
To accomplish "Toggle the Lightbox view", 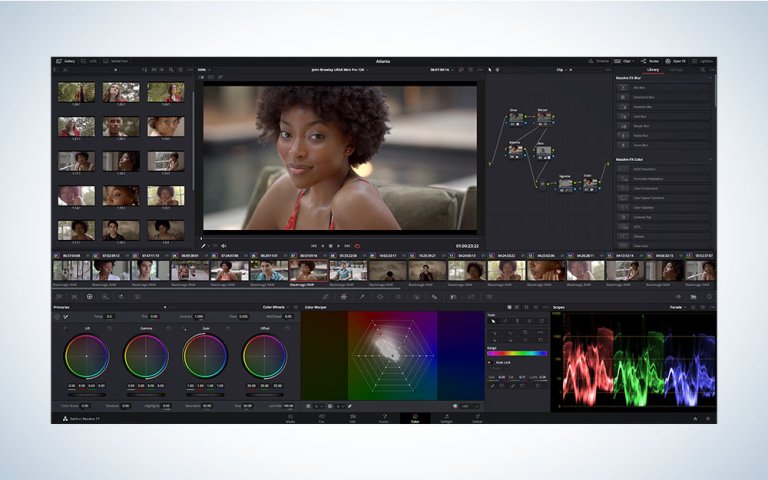I will point(704,61).
